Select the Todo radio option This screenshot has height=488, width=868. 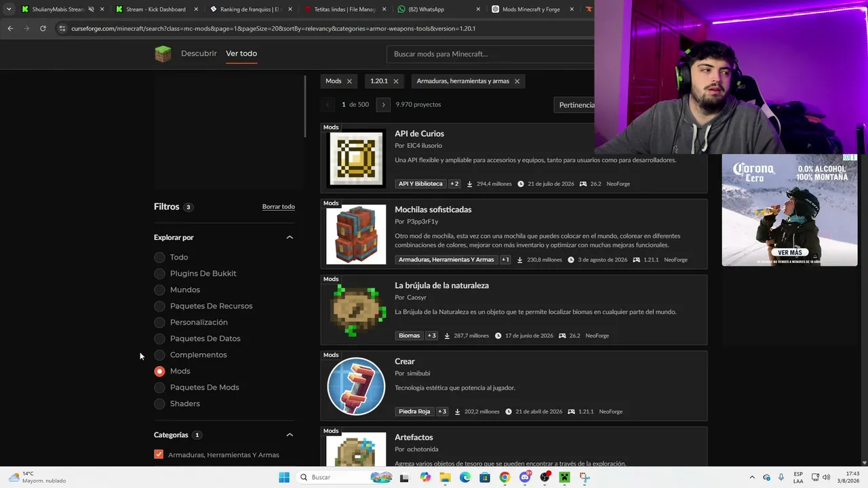(159, 258)
